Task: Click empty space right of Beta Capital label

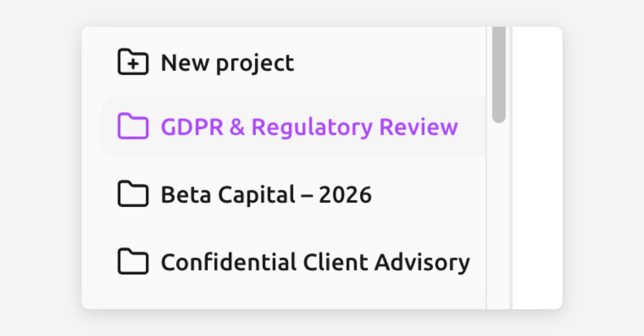Action: (x=429, y=194)
